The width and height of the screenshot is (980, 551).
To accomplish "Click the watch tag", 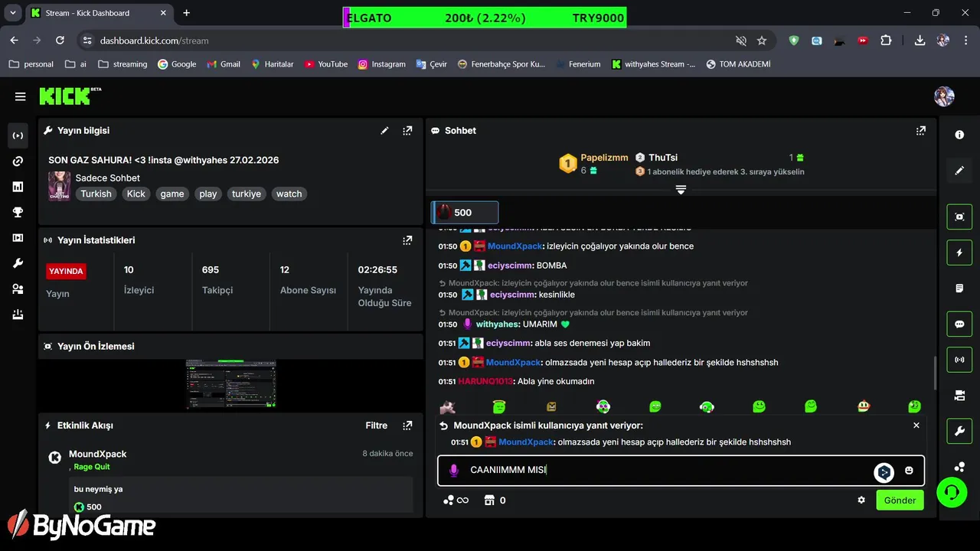I will [x=289, y=194].
